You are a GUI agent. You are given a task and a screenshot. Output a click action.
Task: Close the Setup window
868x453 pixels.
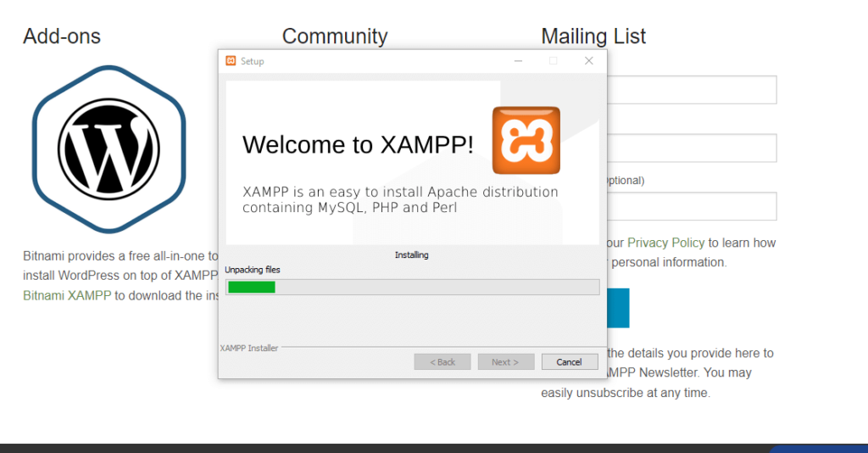[x=589, y=61]
